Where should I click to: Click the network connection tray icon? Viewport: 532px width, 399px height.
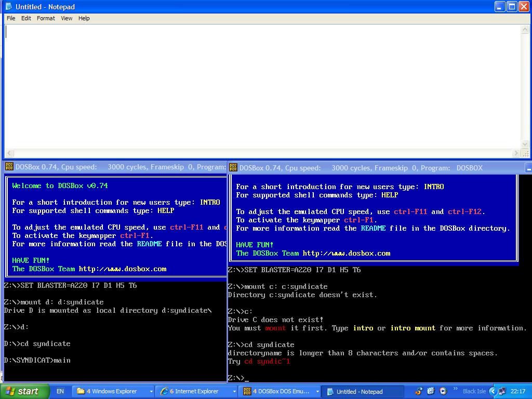point(502,391)
